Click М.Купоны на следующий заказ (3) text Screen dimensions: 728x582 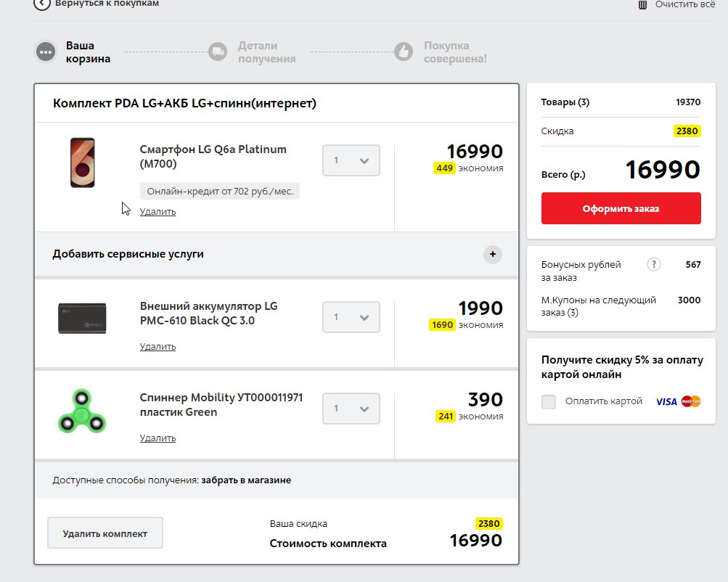pos(599,306)
